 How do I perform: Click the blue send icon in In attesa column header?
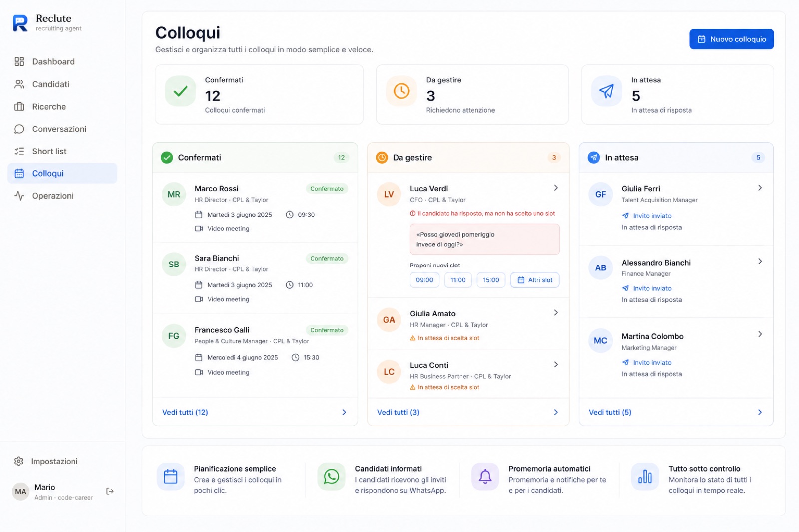click(593, 158)
